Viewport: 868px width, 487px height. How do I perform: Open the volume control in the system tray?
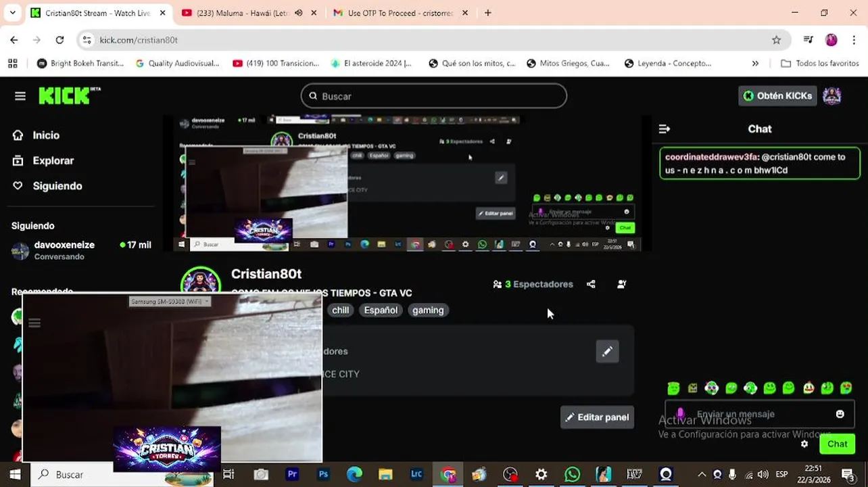click(763, 474)
